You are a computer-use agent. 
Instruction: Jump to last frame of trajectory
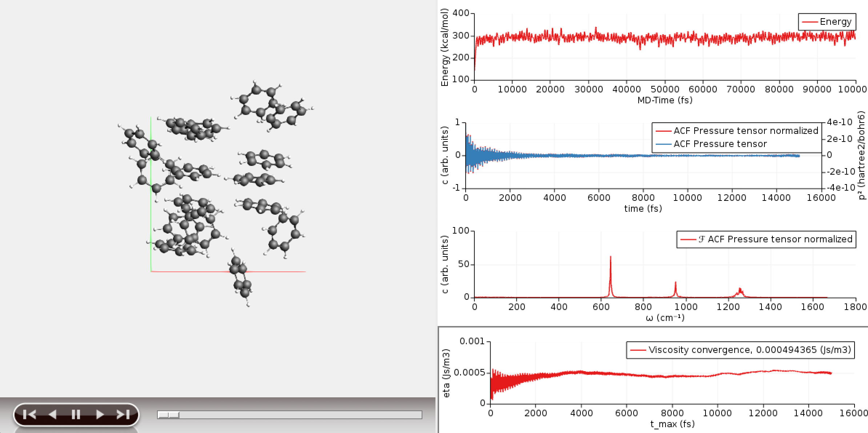[x=123, y=414]
